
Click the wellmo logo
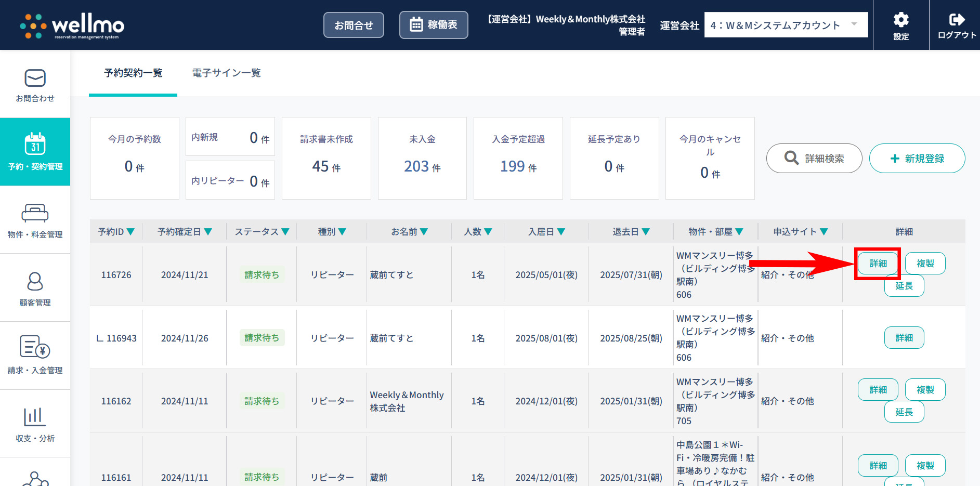72,25
